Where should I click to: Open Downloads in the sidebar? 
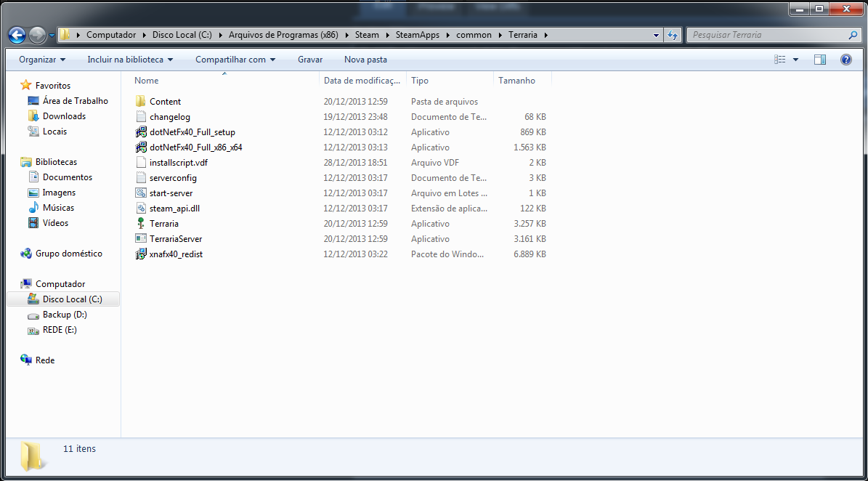[64, 116]
